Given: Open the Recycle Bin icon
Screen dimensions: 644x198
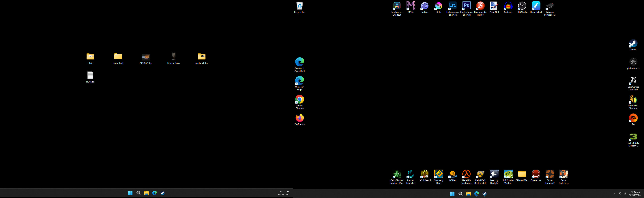Looking at the screenshot, I should click(299, 6).
